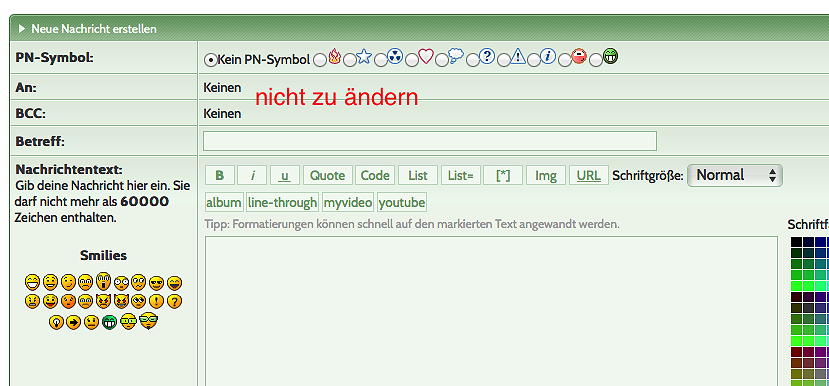The width and height of the screenshot is (829, 386).
Task: Insert the laughing smiley with closed eyes
Action: click(x=174, y=283)
